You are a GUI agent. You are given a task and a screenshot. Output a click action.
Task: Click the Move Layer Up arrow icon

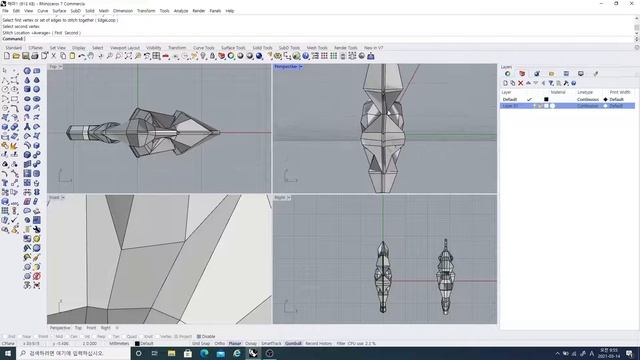click(x=528, y=83)
